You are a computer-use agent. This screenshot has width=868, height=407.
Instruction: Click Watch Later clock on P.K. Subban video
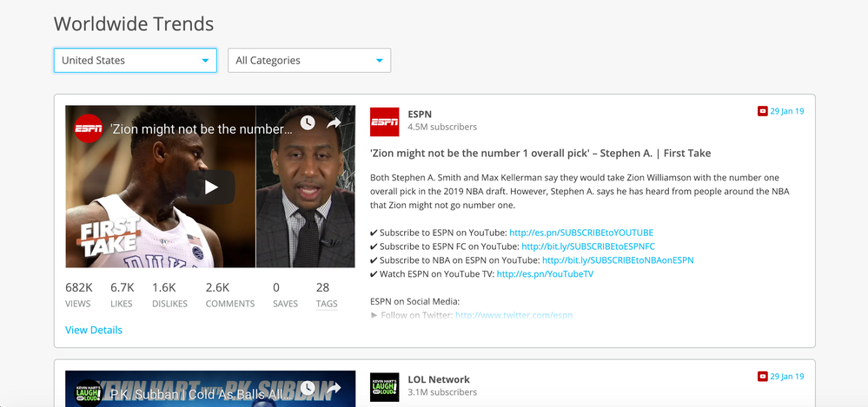click(x=308, y=388)
